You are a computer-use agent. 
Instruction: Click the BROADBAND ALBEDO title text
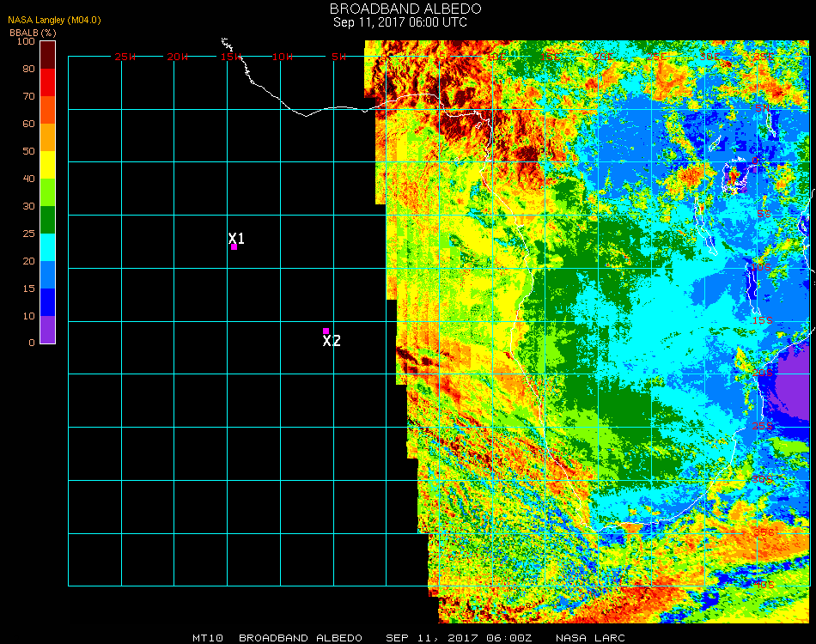(400, 9)
